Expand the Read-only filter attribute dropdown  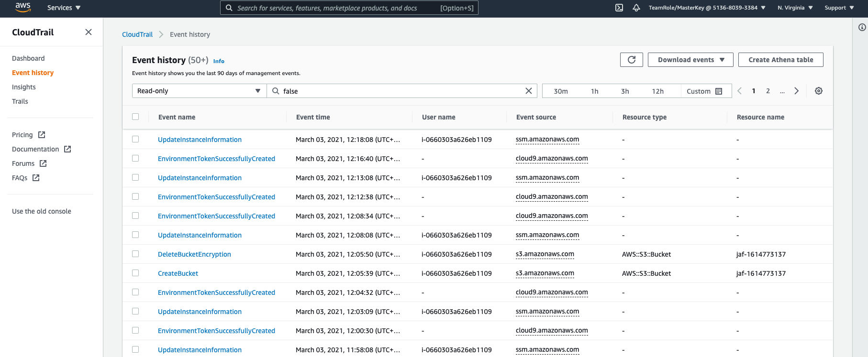(x=199, y=91)
